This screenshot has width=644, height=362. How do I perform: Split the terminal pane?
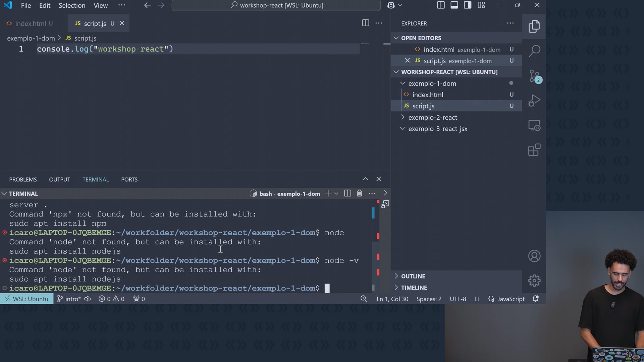coord(347,193)
